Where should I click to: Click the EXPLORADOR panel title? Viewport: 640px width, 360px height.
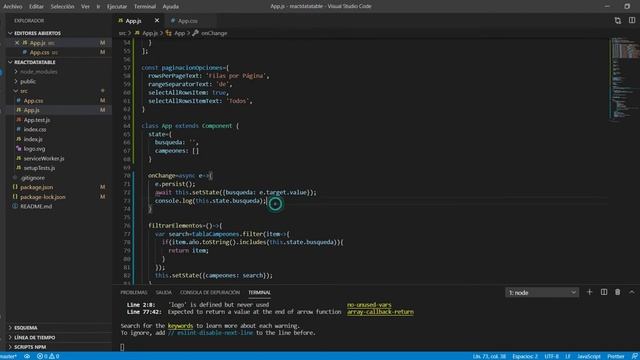point(29,20)
